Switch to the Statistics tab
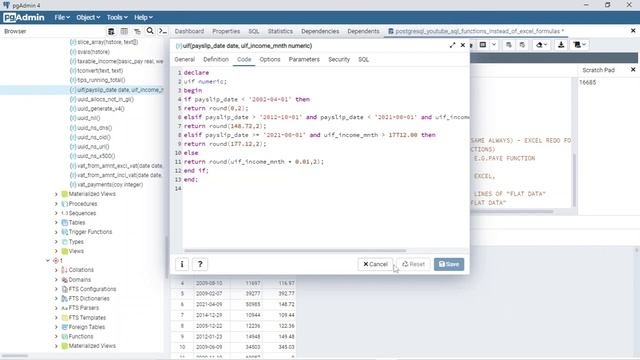The height and width of the screenshot is (360, 640). (280, 31)
